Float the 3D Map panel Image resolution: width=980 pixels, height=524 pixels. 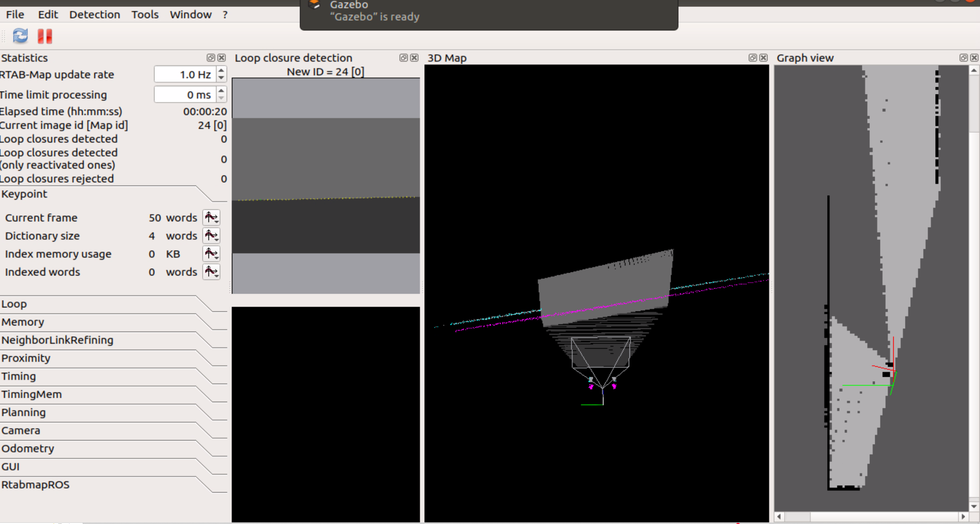pyautogui.click(x=752, y=58)
